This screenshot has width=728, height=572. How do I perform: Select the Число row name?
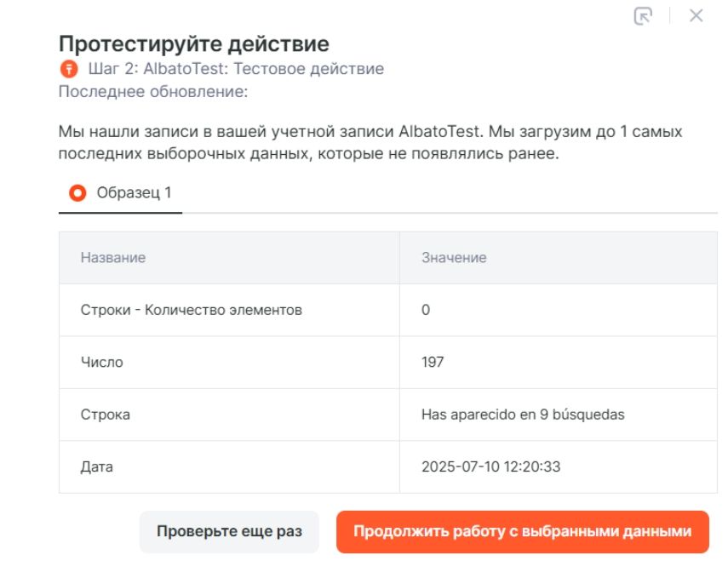point(102,363)
